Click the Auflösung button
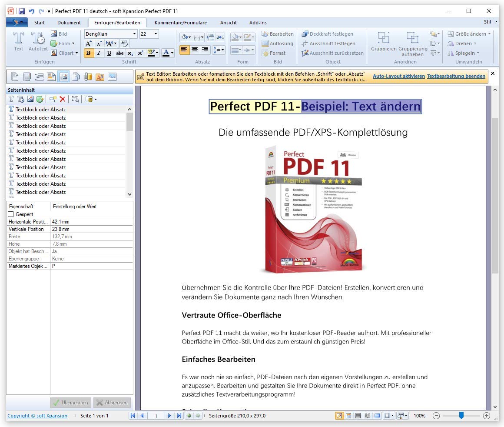504x427 pixels. [x=277, y=43]
